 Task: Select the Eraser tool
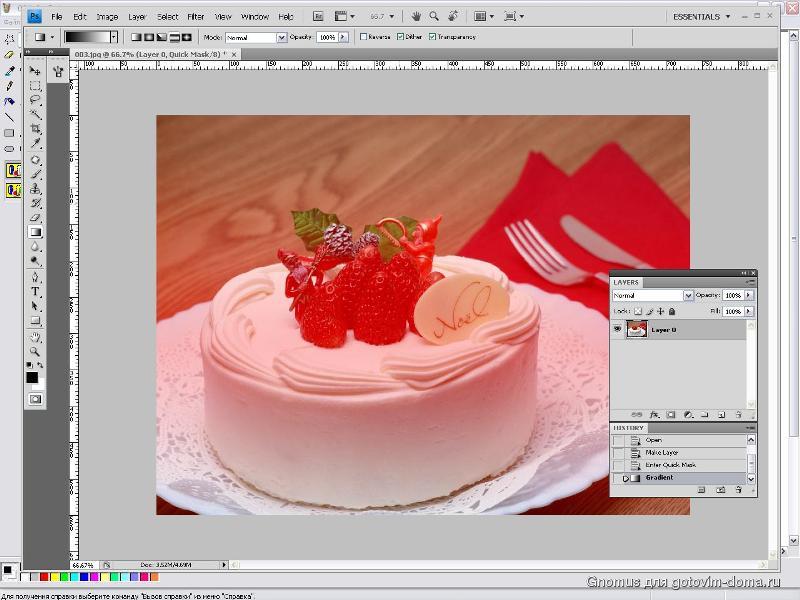point(35,218)
